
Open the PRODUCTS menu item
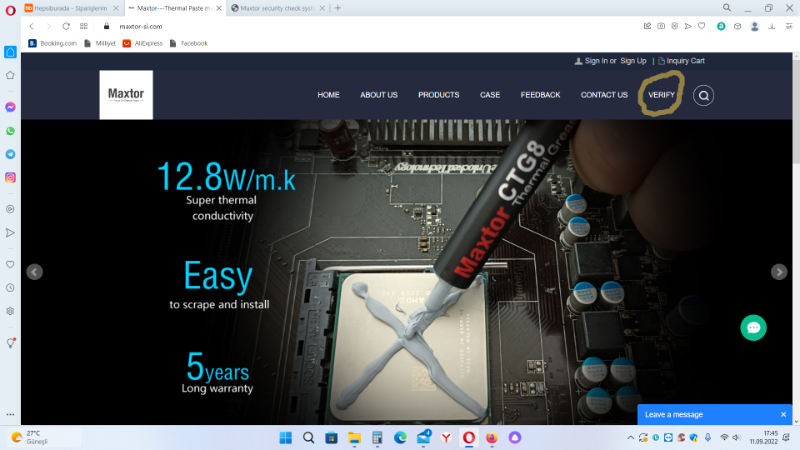(439, 95)
